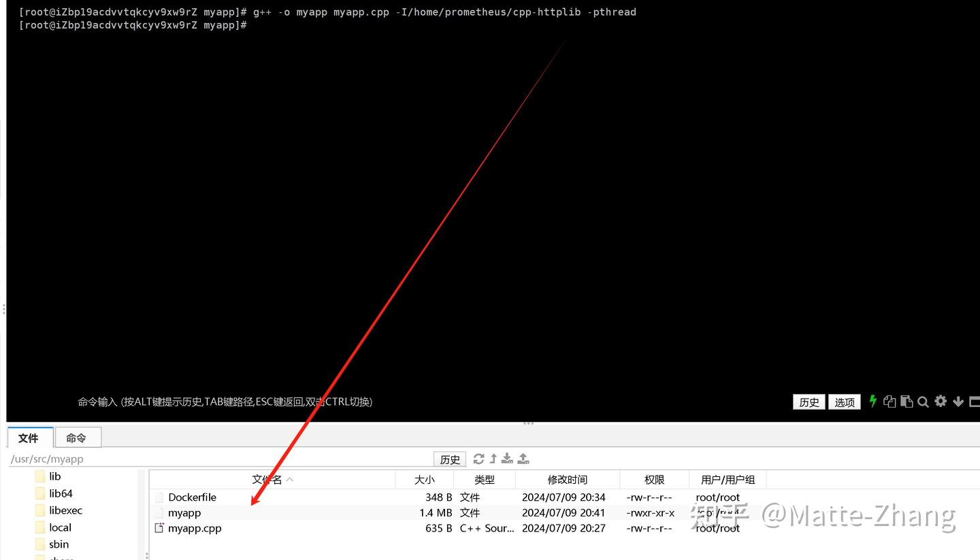Viewport: 980px width, 560px height.
Task: Click the download file icon in file toolbar
Action: point(507,458)
